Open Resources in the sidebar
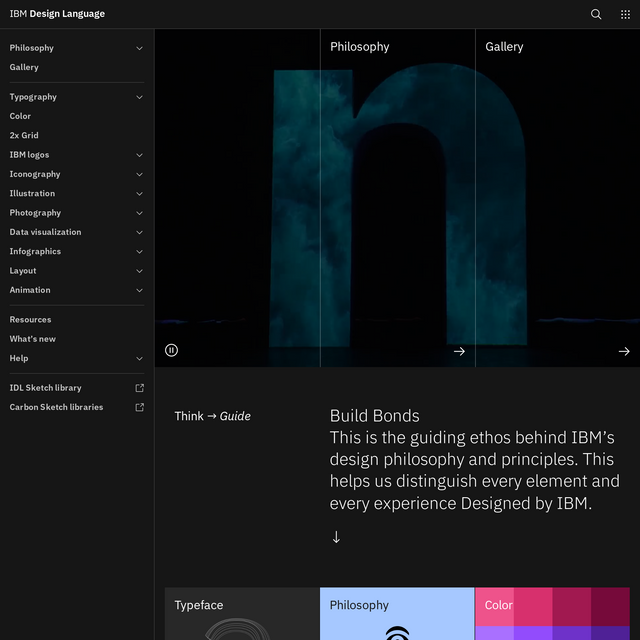The width and height of the screenshot is (640, 640). (x=31, y=320)
